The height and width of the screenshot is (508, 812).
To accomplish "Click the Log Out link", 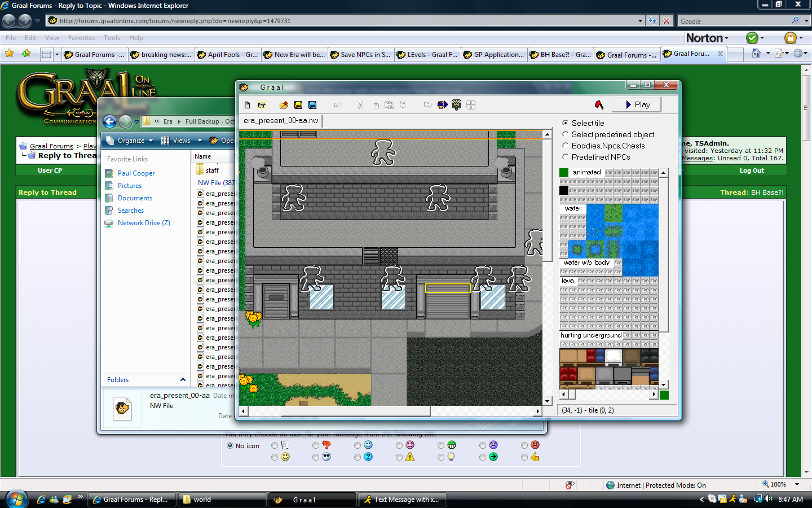I will click(x=752, y=170).
